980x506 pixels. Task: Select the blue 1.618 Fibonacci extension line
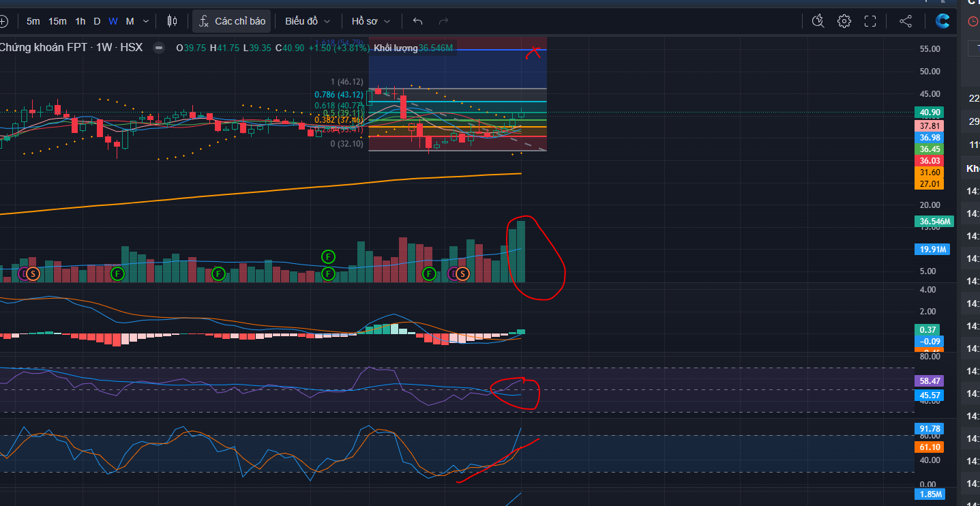click(457, 50)
